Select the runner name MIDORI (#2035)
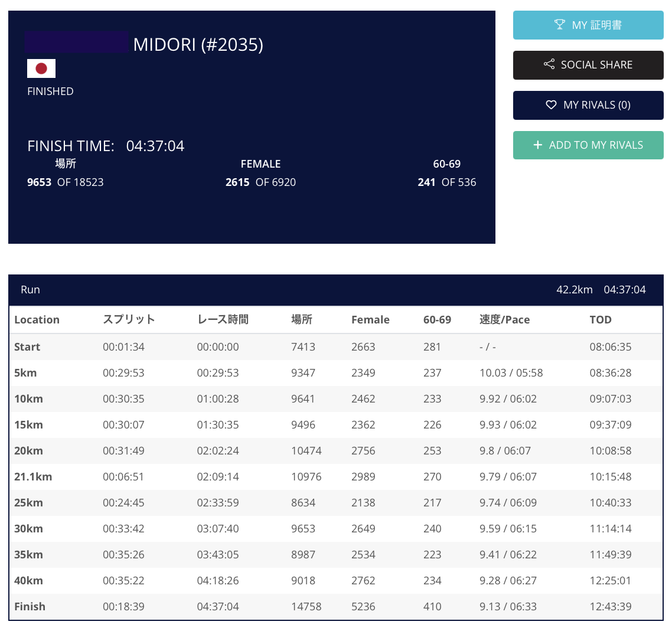Viewport: 672px width, 628px height. point(198,44)
